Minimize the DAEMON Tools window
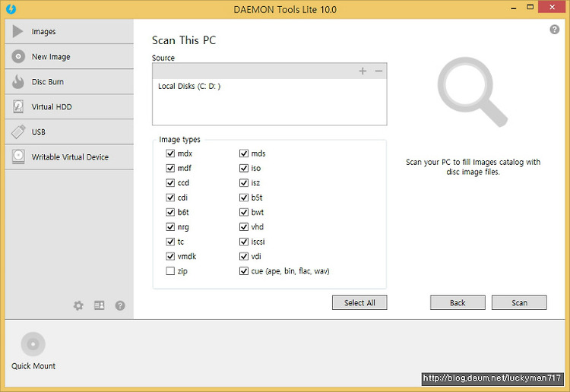 [x=513, y=8]
